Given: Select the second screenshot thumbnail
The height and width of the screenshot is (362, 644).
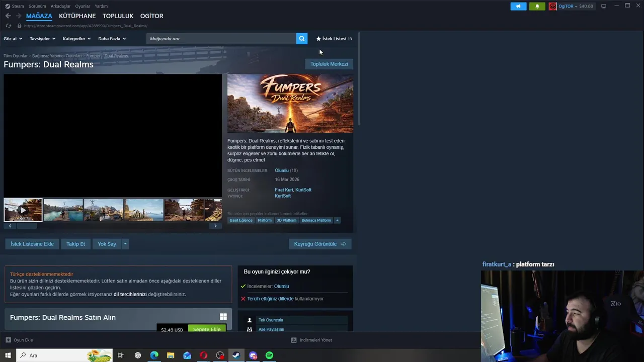Looking at the screenshot, I should click(x=63, y=210).
